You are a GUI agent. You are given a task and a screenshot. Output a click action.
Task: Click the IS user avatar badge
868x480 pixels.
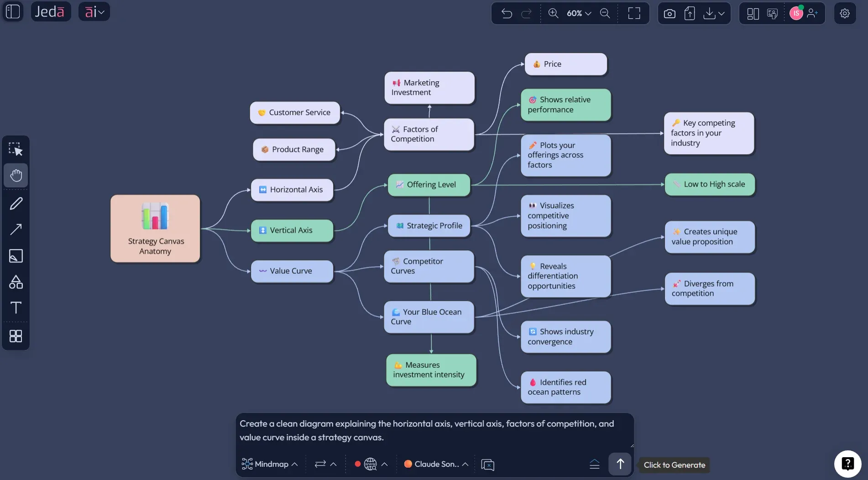(x=796, y=13)
